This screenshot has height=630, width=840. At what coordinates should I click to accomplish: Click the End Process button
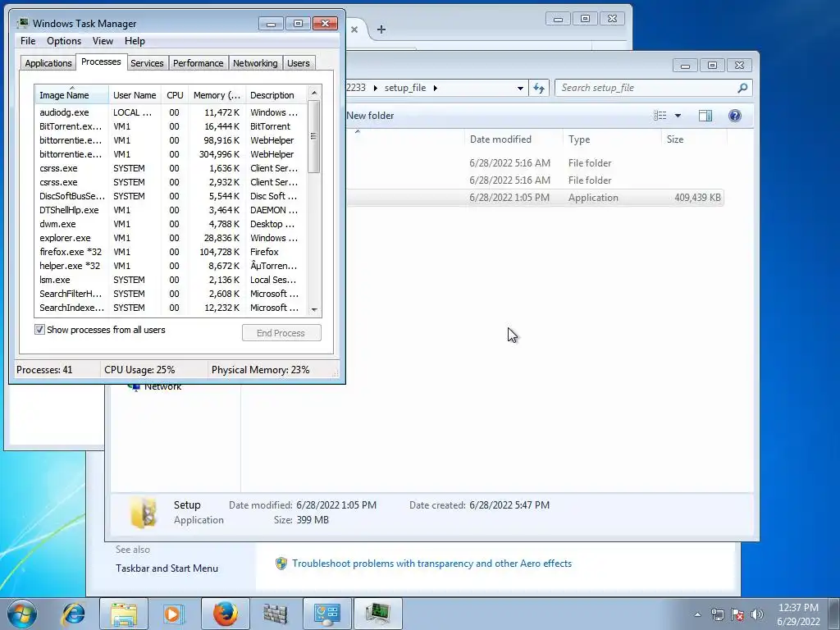281,333
